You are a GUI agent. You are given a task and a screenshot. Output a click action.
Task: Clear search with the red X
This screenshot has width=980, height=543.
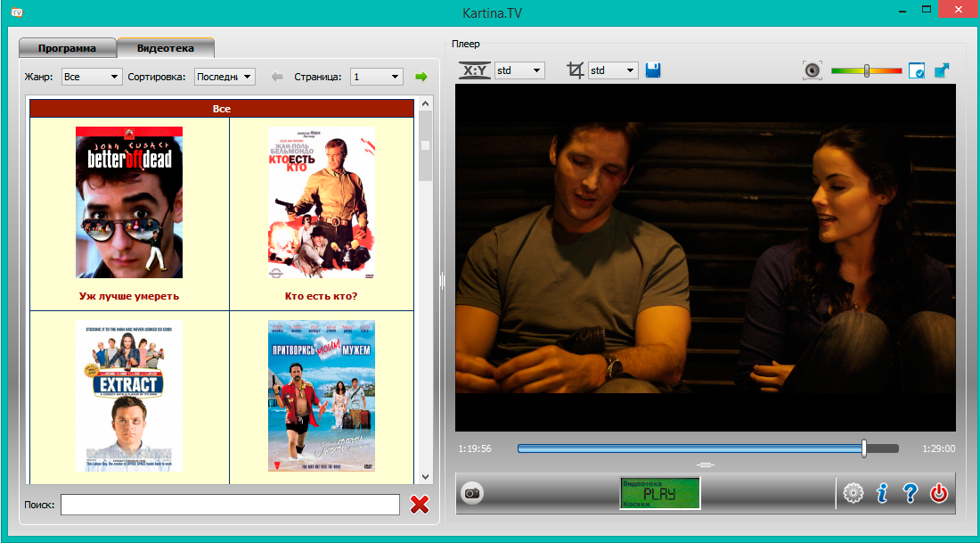pos(420,505)
